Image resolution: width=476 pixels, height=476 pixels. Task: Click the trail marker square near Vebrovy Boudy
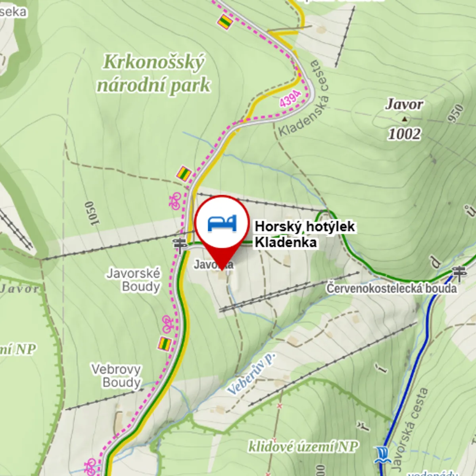(165, 344)
